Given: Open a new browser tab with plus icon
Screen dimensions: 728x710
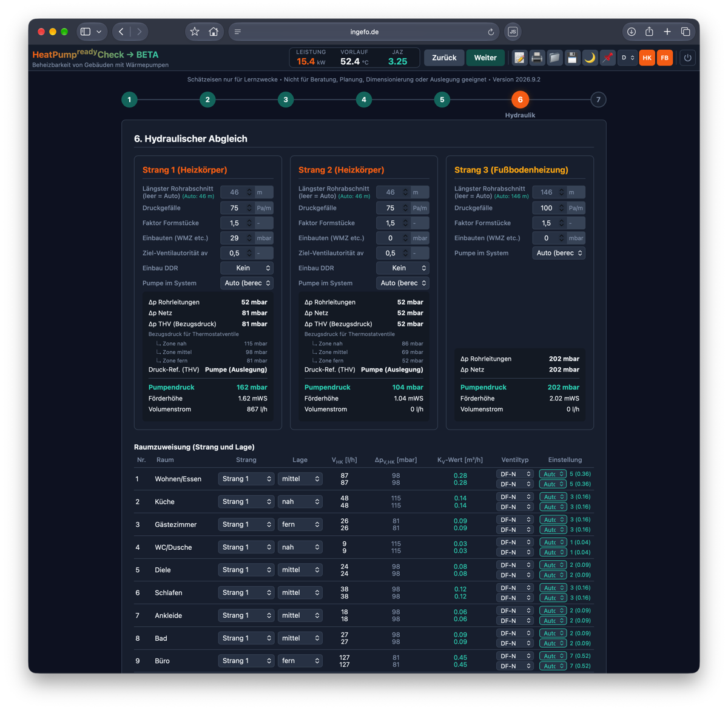Looking at the screenshot, I should [x=667, y=32].
